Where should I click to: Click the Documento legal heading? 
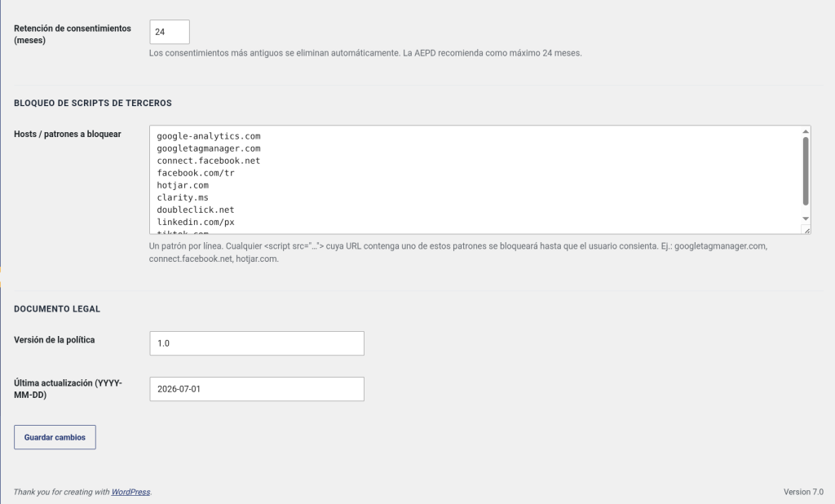tap(57, 309)
